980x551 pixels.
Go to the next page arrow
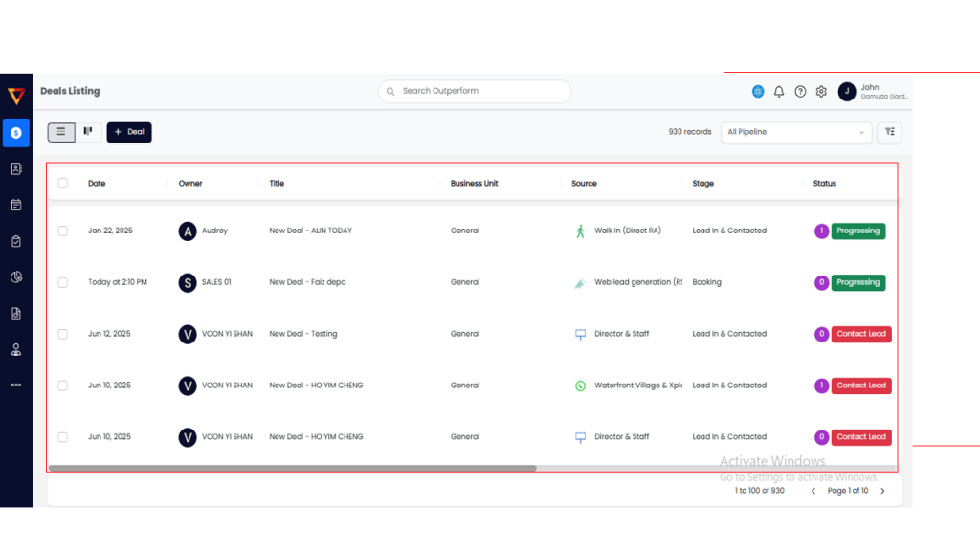[x=882, y=491]
